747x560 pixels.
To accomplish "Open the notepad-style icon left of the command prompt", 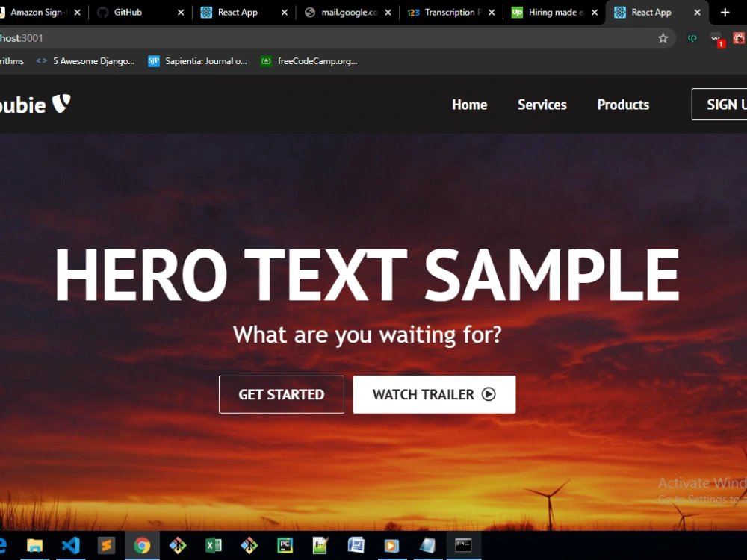I will (x=427, y=545).
